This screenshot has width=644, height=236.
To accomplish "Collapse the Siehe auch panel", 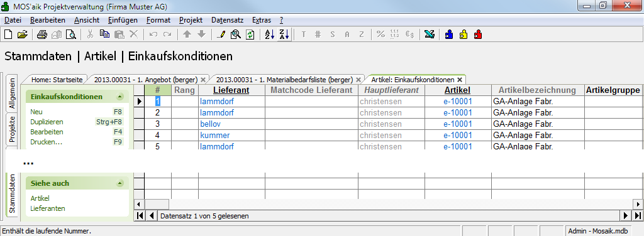I will 119,183.
